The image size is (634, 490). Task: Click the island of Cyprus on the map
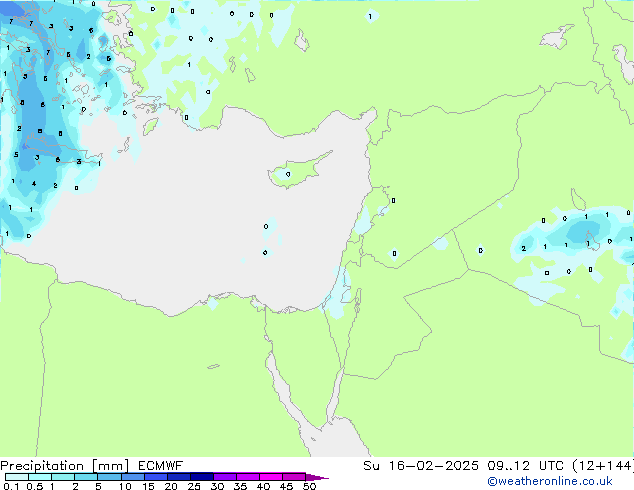(x=298, y=171)
